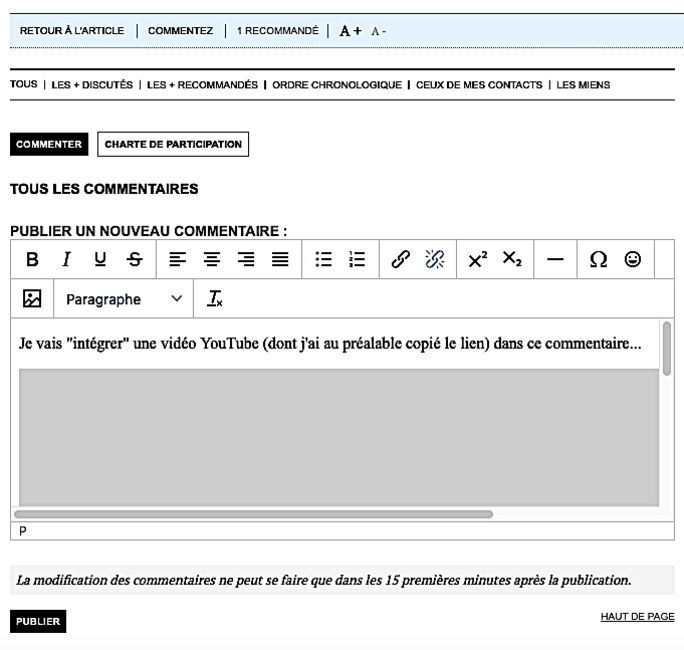This screenshot has height=650, width=684.
Task: Remove link using the unlink icon
Action: click(x=434, y=259)
